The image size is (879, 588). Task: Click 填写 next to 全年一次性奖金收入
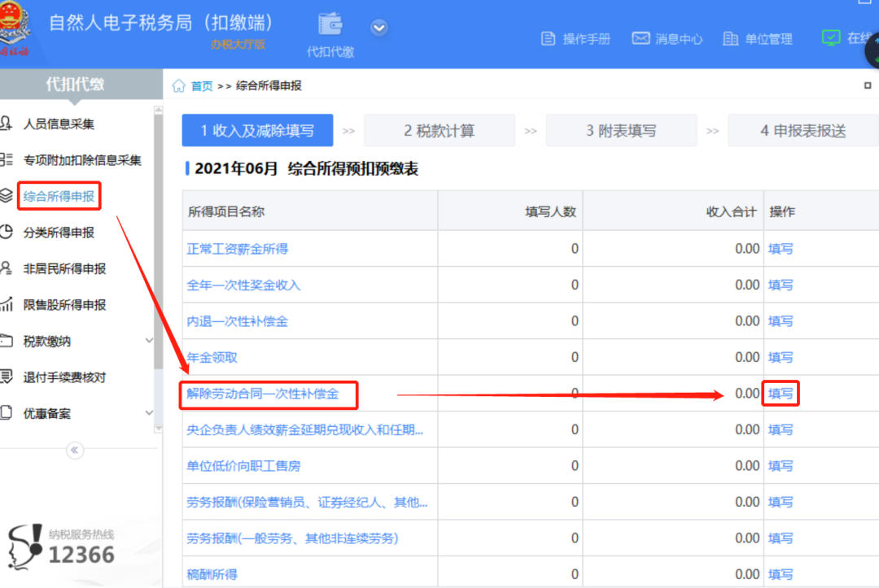780,285
